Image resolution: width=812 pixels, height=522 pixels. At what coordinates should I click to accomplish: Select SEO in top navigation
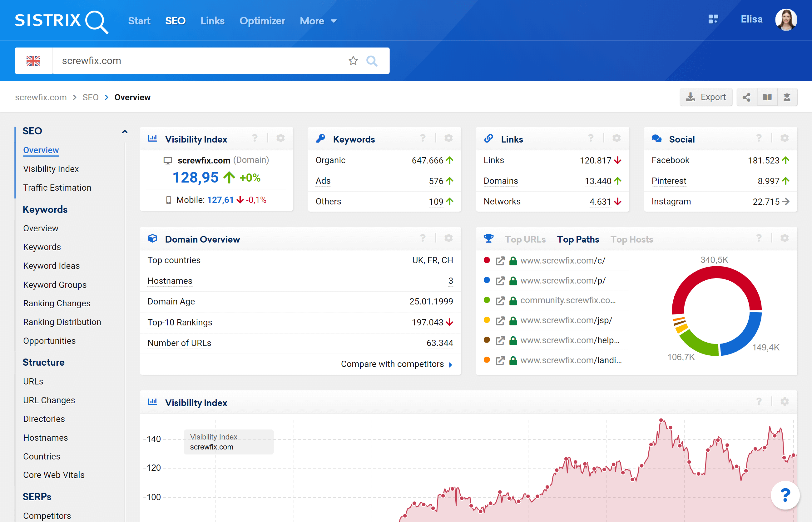pos(175,21)
